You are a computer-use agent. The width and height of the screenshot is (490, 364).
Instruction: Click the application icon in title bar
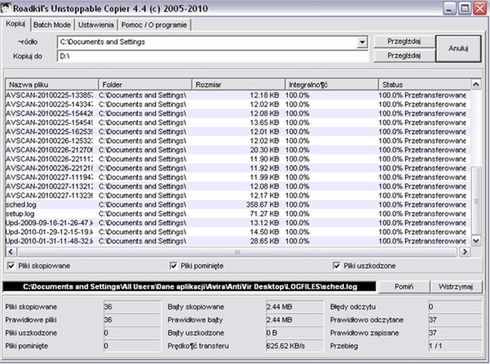point(6,8)
